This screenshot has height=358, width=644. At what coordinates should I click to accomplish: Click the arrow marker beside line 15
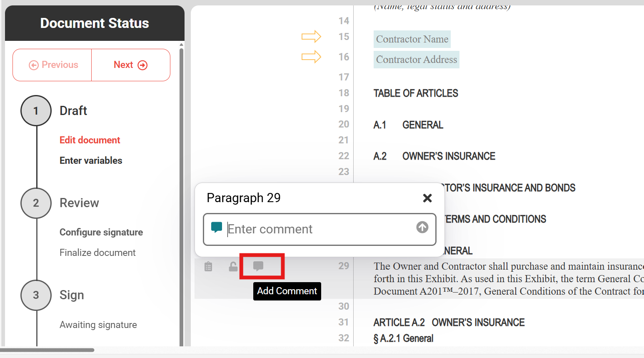311,37
